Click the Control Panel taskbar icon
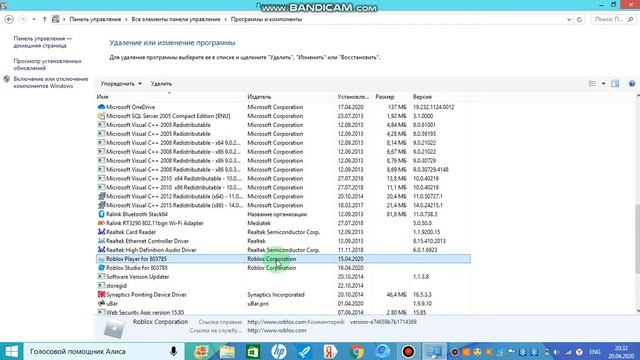 434,351
